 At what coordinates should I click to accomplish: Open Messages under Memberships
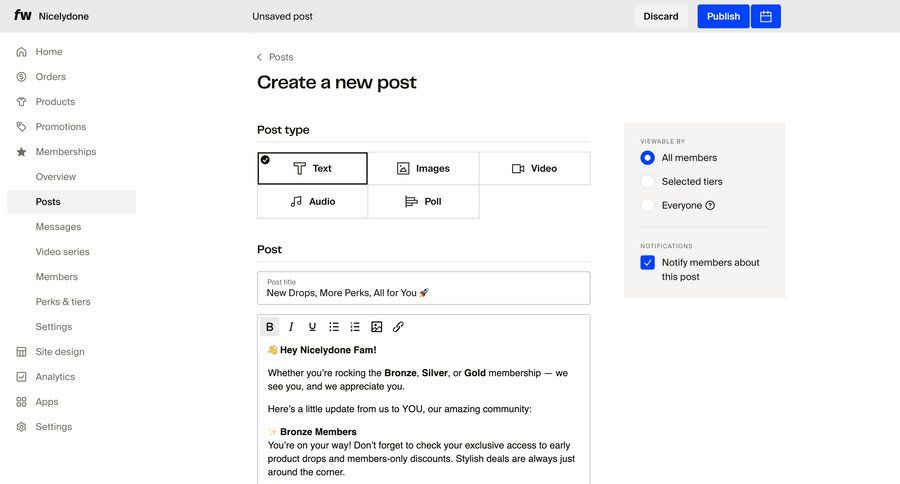point(58,227)
